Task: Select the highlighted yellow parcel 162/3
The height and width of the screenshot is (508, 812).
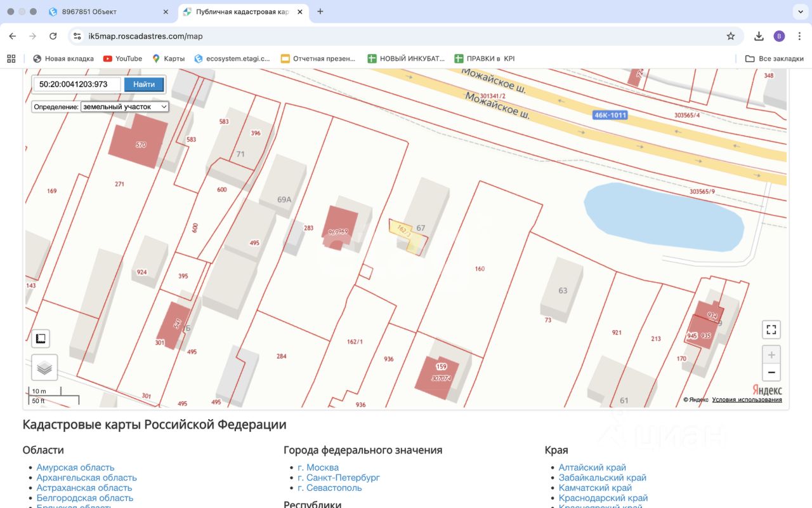Action: coord(407,233)
